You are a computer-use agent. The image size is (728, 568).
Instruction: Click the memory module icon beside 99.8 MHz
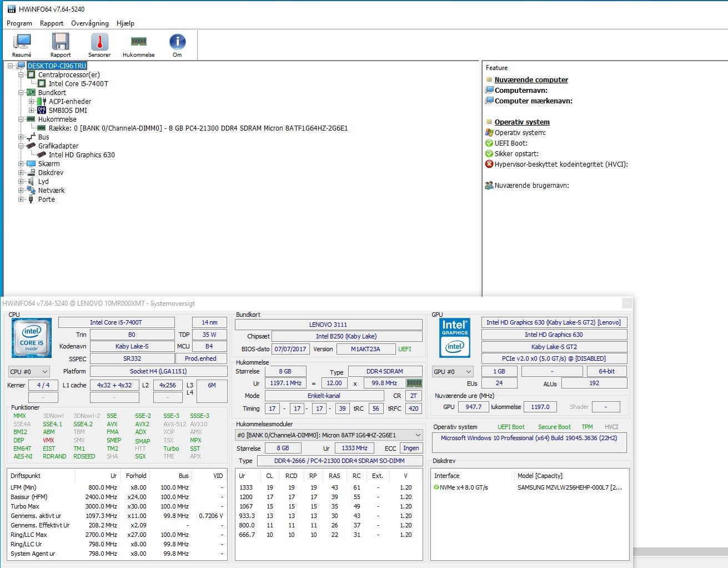pyautogui.click(x=414, y=383)
